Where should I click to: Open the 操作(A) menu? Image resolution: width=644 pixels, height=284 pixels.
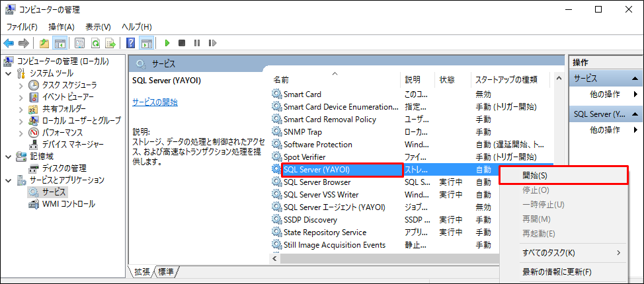(61, 27)
